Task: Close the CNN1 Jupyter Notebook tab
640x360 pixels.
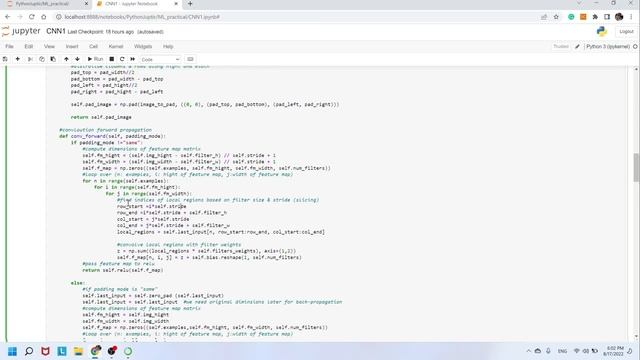Action: pos(176,4)
